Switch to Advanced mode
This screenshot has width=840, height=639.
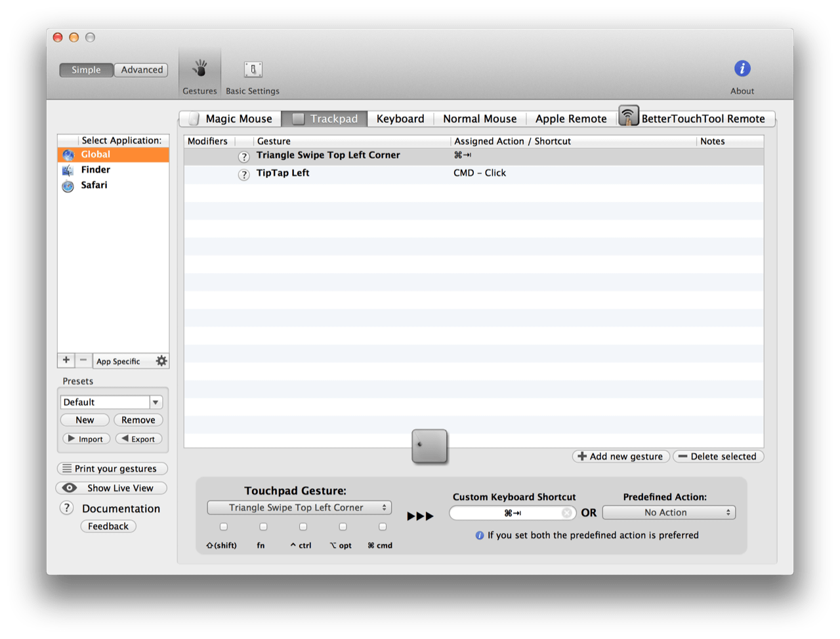click(142, 70)
